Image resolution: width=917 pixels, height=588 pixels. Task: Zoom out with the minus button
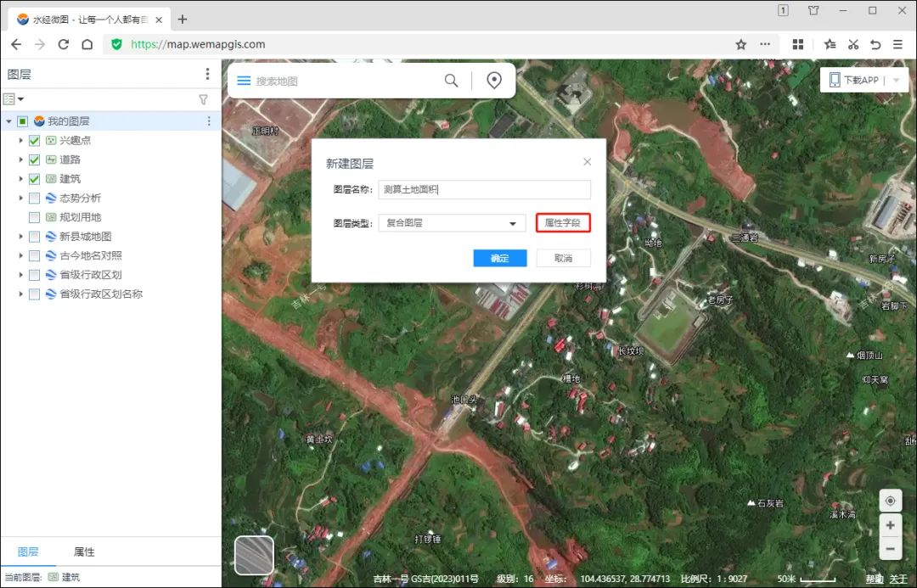(x=890, y=549)
